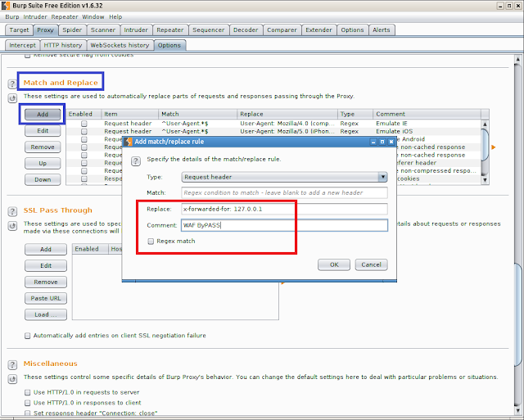Click Remove button in SSL Pass Through
Viewport: 524px width, 420px height.
46,282
